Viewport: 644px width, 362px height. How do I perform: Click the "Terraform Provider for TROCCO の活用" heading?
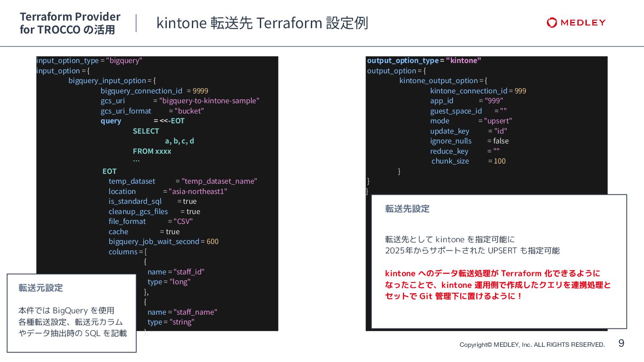pyautogui.click(x=70, y=23)
